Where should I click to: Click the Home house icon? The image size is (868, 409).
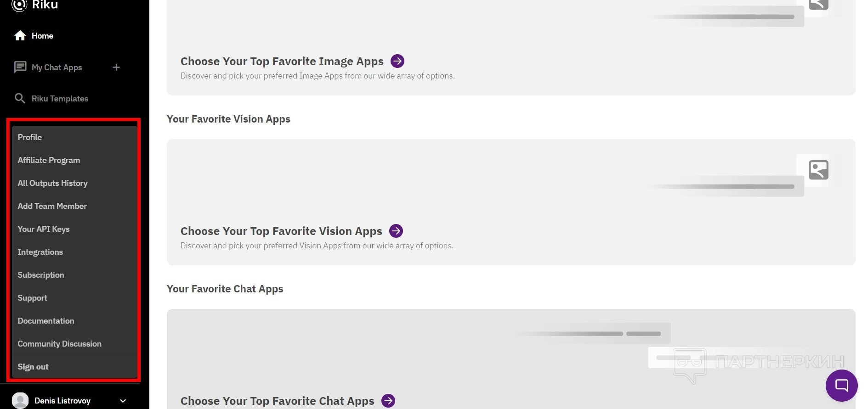coord(20,36)
